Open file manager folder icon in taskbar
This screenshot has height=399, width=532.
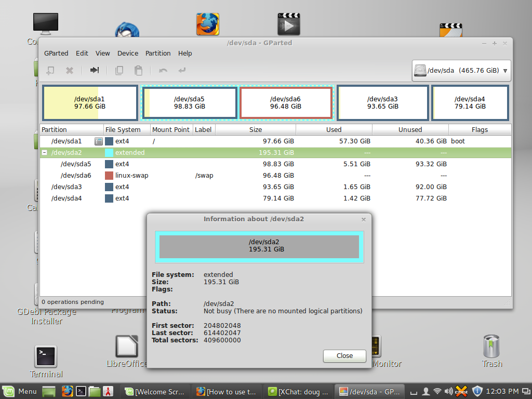pos(95,392)
